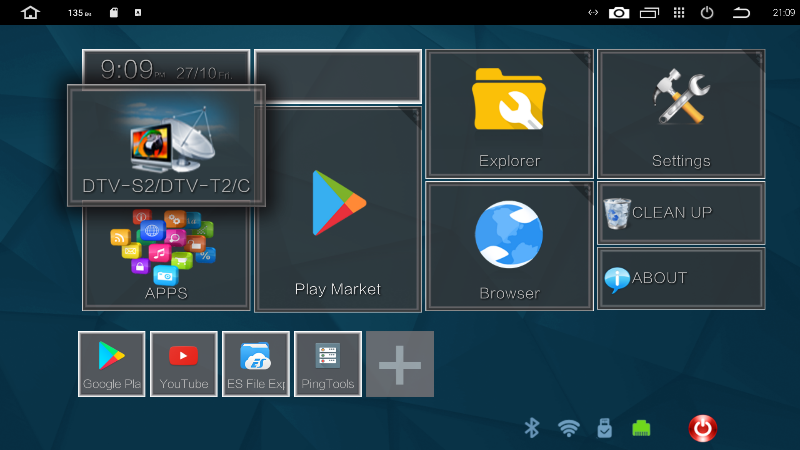Open the Settings tile
The image size is (800, 450).
coord(681,114)
